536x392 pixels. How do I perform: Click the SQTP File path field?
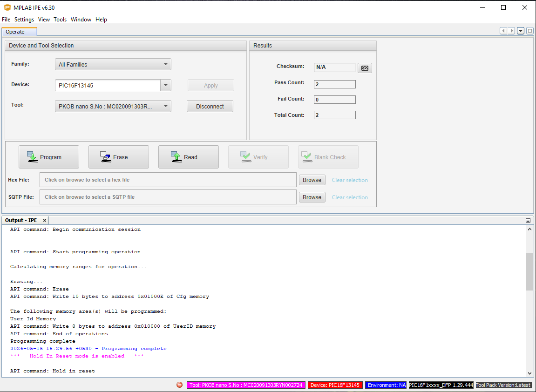coord(168,197)
